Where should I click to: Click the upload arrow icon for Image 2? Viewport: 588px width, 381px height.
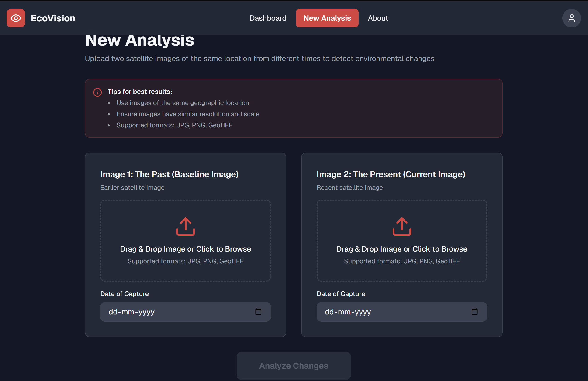point(402,226)
